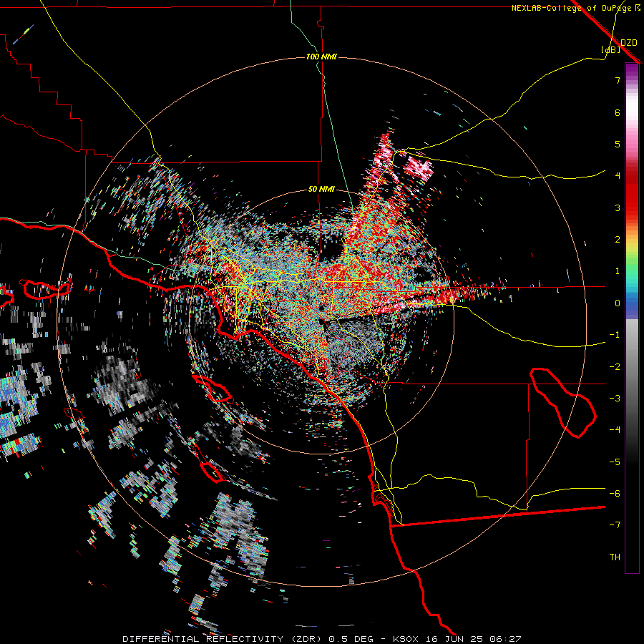Click the DIFFERENTIAL REFLECTIVITY (ZDR) caption text
The width and height of the screenshot is (644, 644).
click(223, 639)
